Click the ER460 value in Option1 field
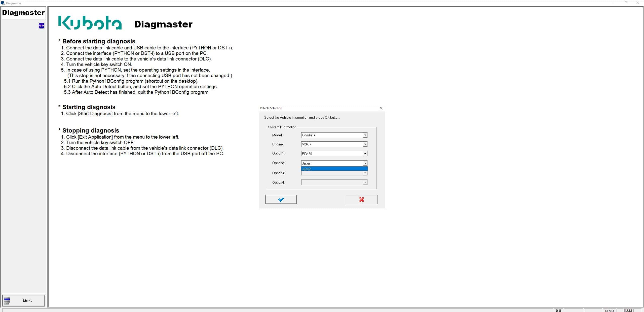Viewport: 644px width, 312px height. coord(307,154)
